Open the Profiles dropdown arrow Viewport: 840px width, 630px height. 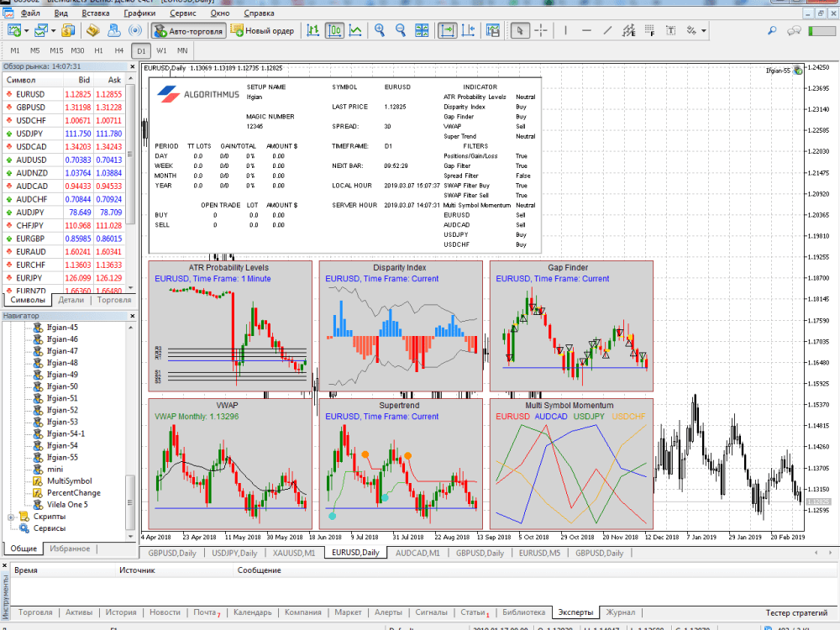pos(53,30)
